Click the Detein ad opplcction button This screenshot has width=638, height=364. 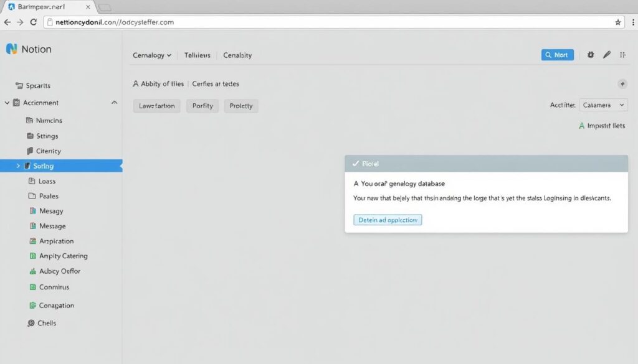pyautogui.click(x=388, y=220)
